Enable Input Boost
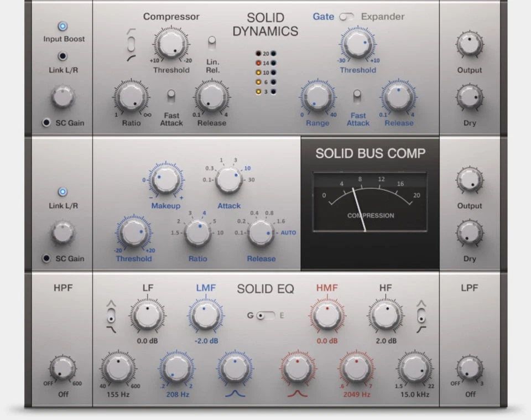The height and width of the screenshot is (420, 531). (62, 25)
